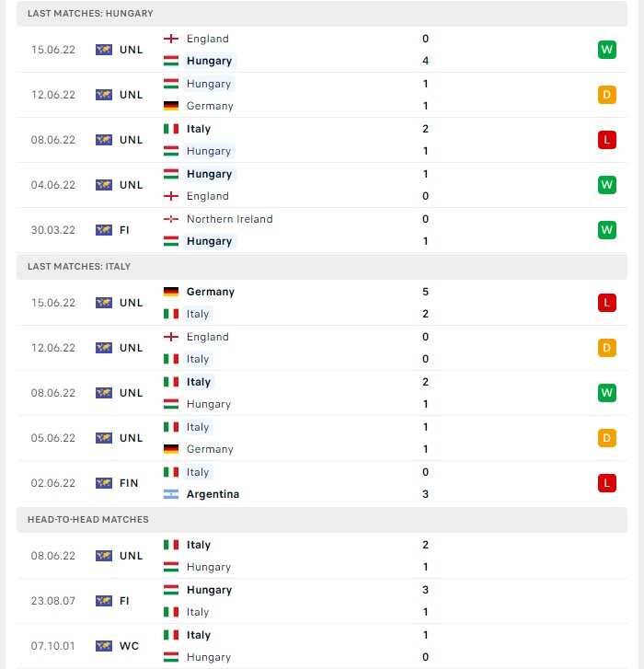Viewport: 644px width, 669px height.
Task: Open the 04.06.22 Hungary vs England match row
Action: point(322,185)
